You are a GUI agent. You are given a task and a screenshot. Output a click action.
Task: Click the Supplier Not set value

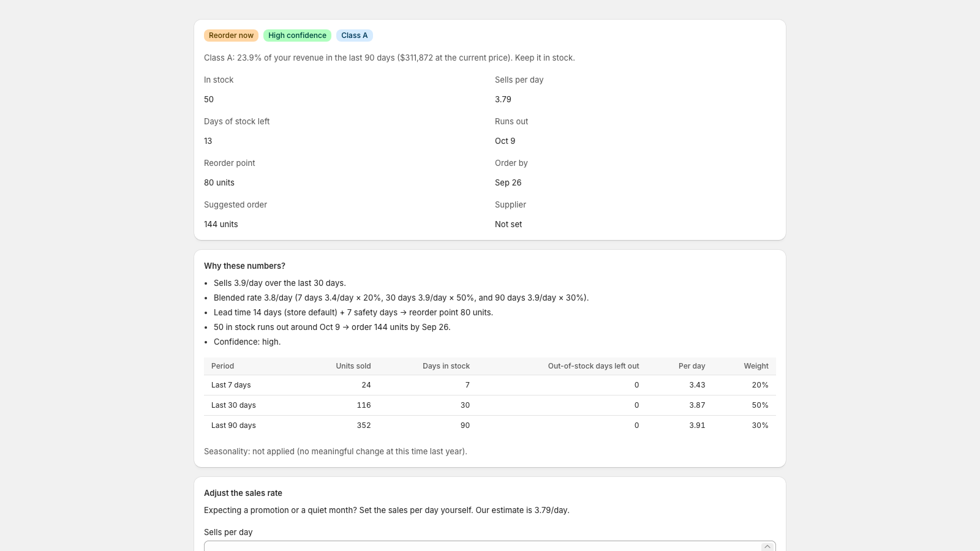[x=508, y=224]
